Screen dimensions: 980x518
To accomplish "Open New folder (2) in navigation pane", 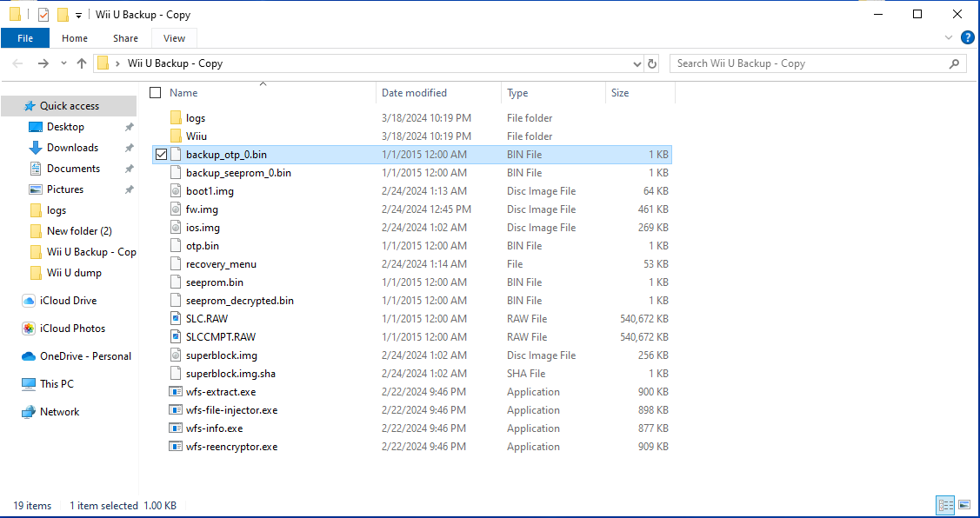I will click(79, 231).
